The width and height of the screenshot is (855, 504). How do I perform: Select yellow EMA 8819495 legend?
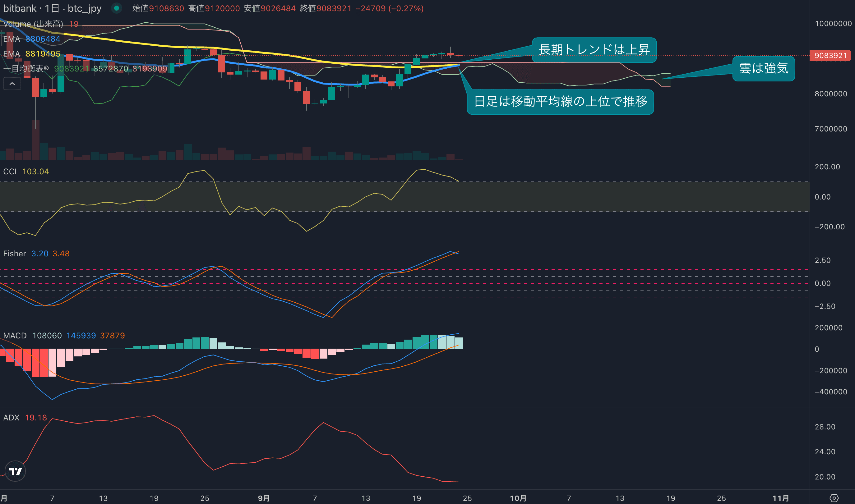[x=32, y=54]
